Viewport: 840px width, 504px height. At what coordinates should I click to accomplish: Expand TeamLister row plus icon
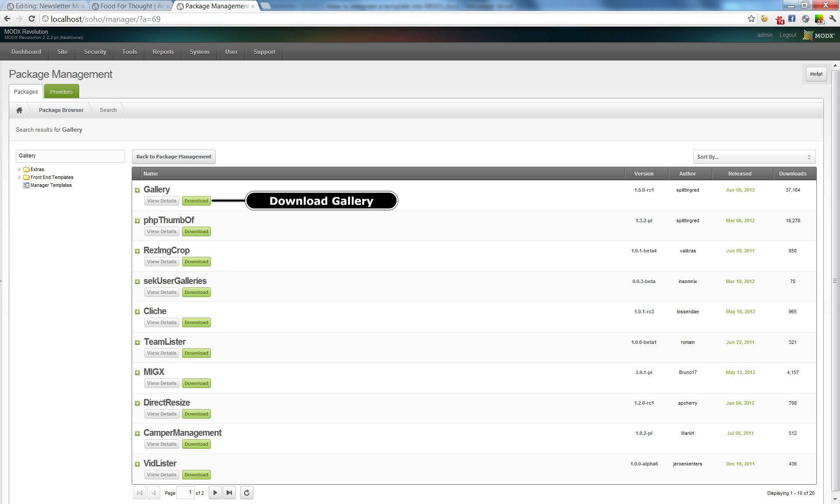(137, 343)
